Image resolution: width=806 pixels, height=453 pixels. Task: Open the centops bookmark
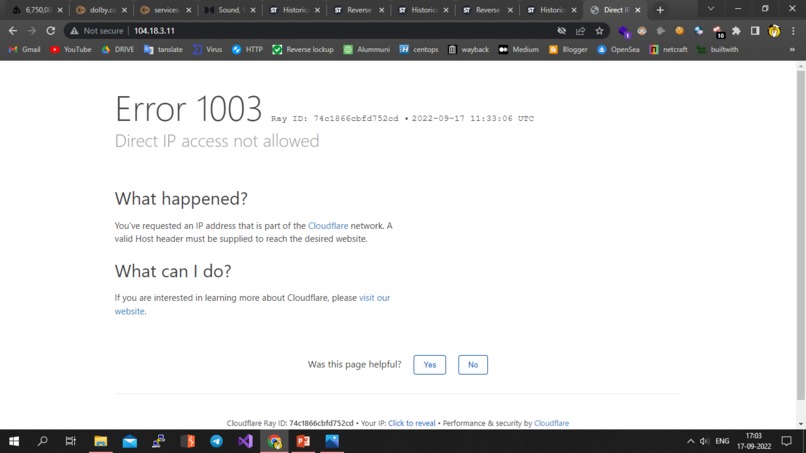[x=419, y=49]
